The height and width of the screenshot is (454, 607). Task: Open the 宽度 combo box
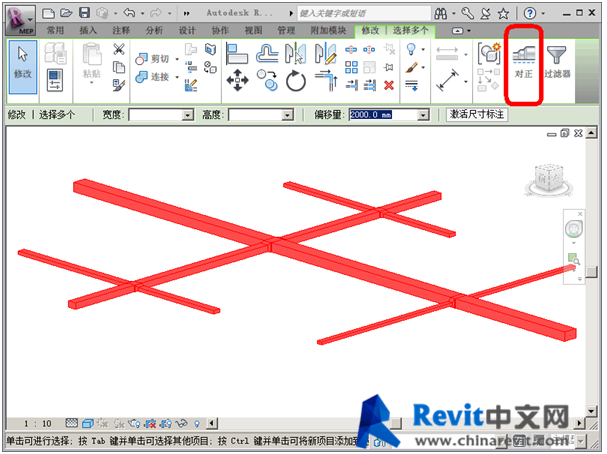pos(161,115)
